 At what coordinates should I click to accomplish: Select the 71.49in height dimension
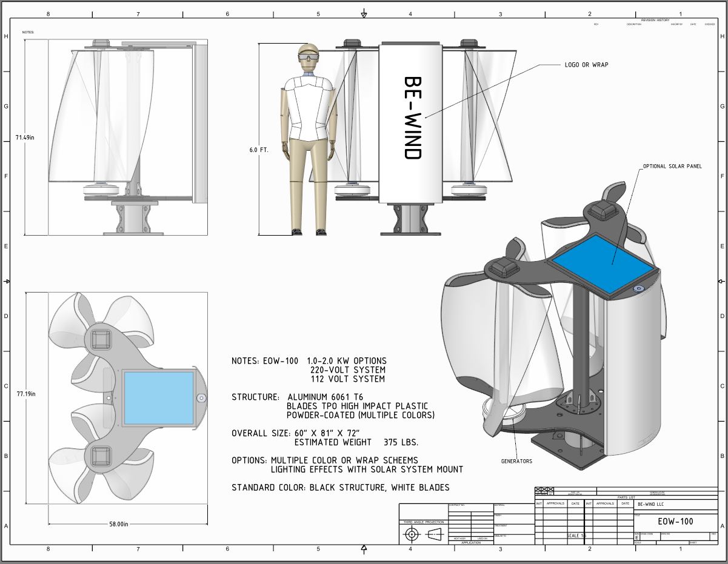click(25, 138)
